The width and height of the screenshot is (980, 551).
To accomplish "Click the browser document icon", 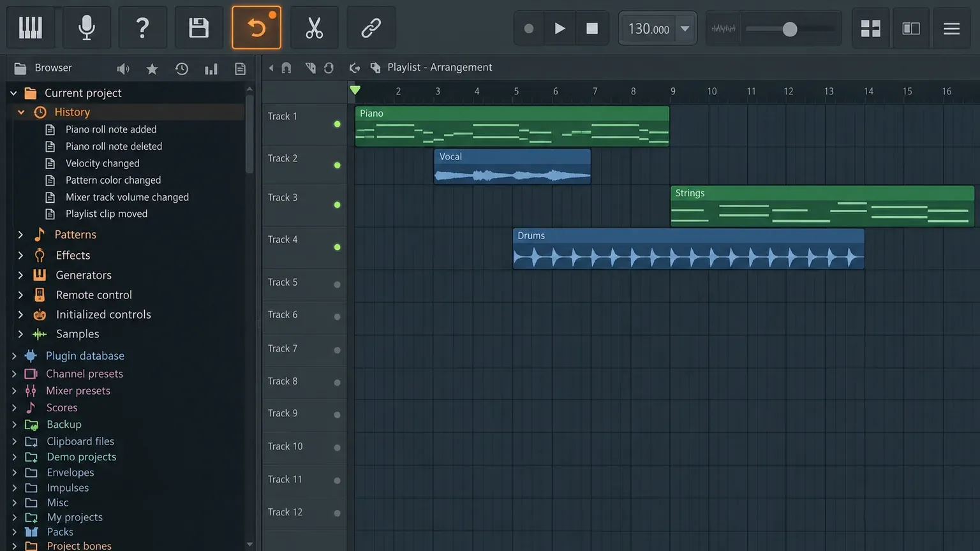I will pos(241,68).
